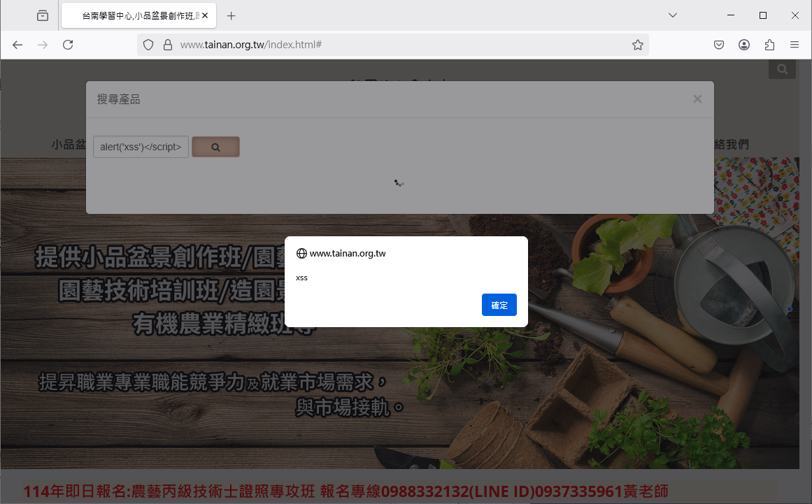Open the hamburger application menu
Viewport: 812px width, 504px height.
coord(795,45)
